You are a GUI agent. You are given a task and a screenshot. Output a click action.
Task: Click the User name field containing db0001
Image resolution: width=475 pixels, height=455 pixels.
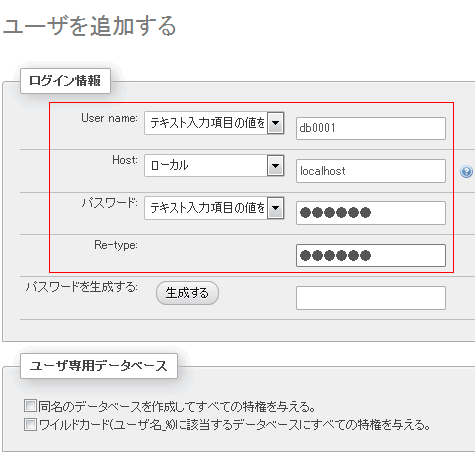371,128
